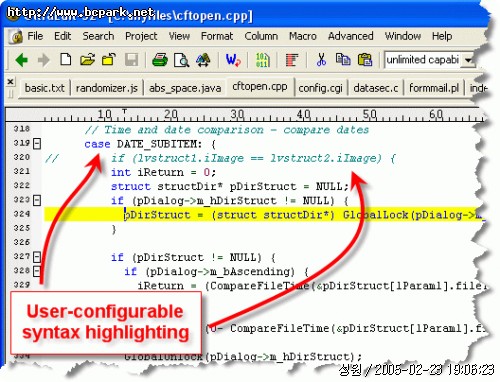Open the File menu
The height and width of the screenshot is (382, 500).
pos(35,36)
